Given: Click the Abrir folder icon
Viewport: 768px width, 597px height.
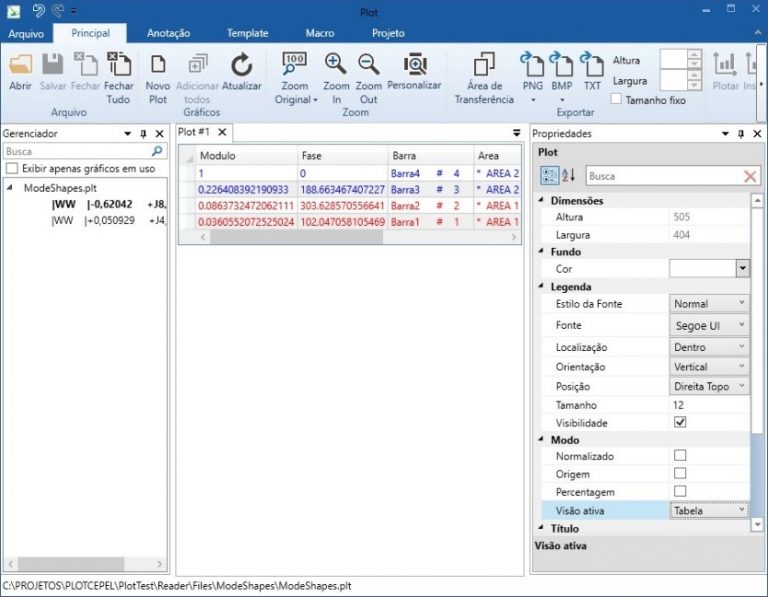Looking at the screenshot, I should (20, 66).
